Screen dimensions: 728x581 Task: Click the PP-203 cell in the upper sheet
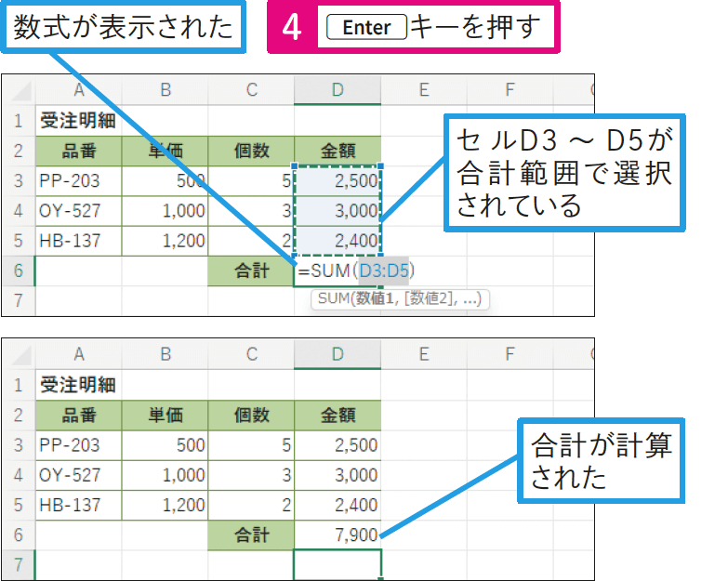click(x=79, y=181)
